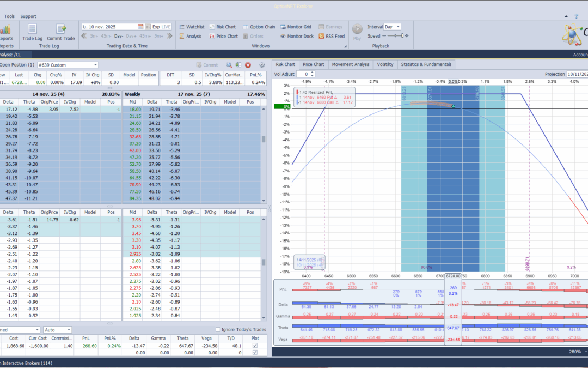Click the magnifier icon next to Commit
Viewport: 588px width, 368px height.
[x=229, y=65]
